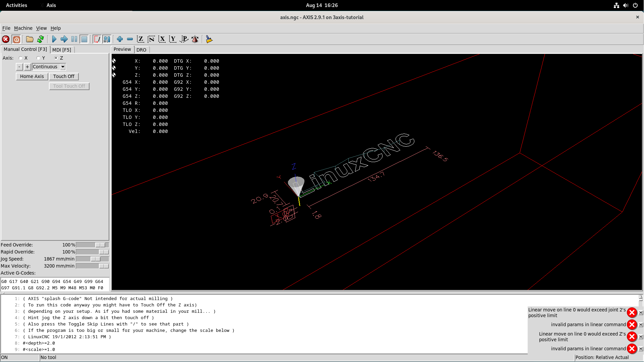Select G-code line 8 #<depth>=2.0
The width and height of the screenshot is (644, 362).
[x=39, y=343]
